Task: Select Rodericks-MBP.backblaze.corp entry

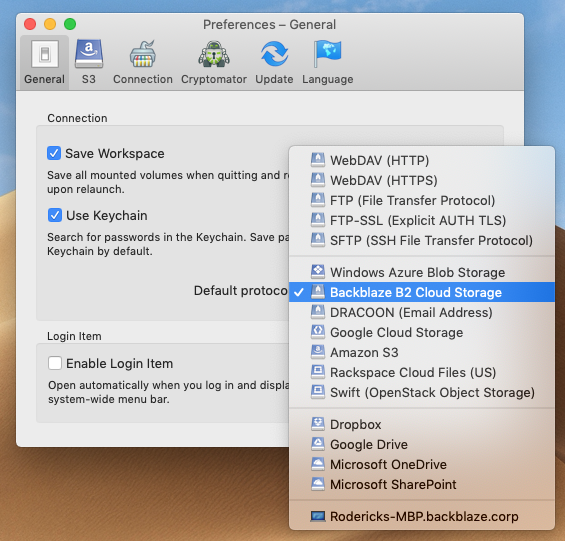Action: point(422,516)
